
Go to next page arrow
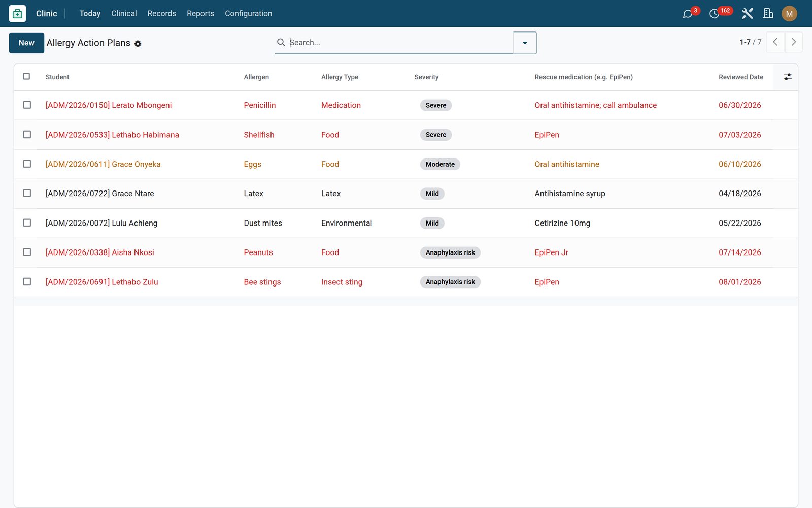[794, 42]
